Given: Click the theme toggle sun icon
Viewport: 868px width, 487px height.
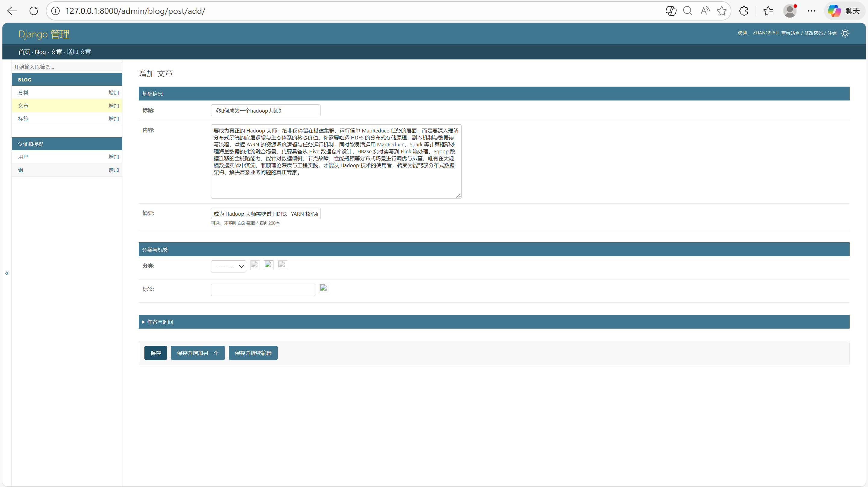Looking at the screenshot, I should coord(845,33).
